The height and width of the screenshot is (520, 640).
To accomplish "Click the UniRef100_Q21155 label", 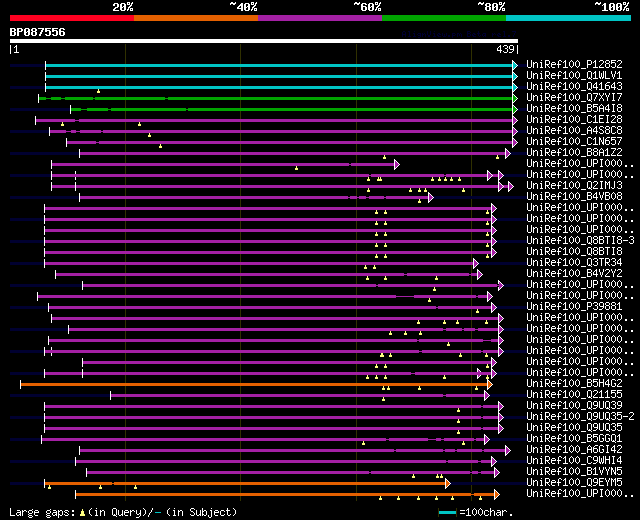I will pos(574,395).
